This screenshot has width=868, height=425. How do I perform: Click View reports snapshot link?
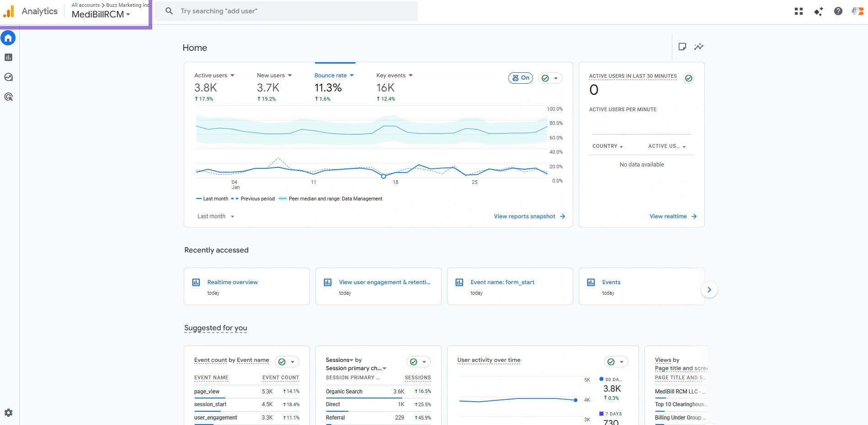click(529, 216)
